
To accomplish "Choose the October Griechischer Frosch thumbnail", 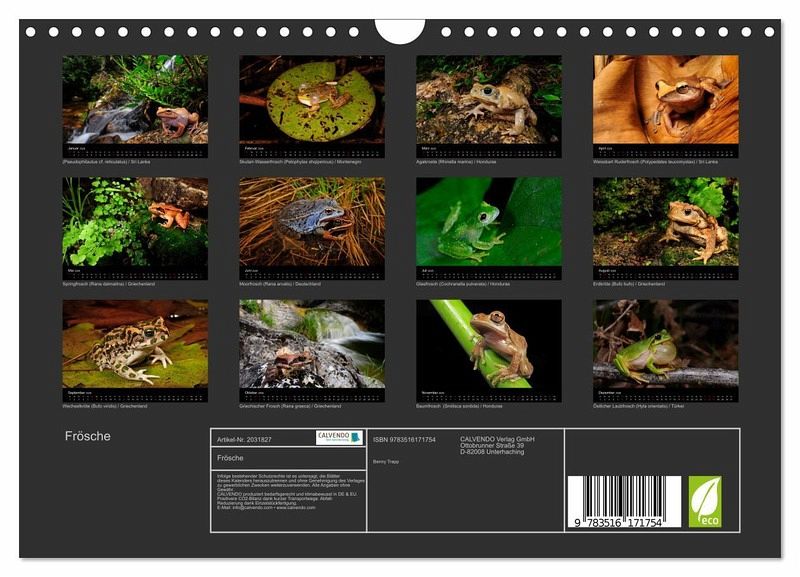I will (x=312, y=345).
